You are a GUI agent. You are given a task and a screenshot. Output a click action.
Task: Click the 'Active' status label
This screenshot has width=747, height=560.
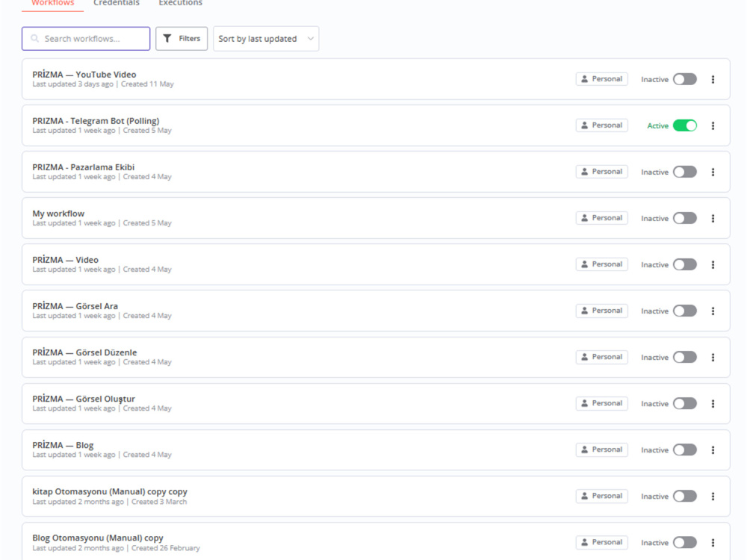point(657,125)
